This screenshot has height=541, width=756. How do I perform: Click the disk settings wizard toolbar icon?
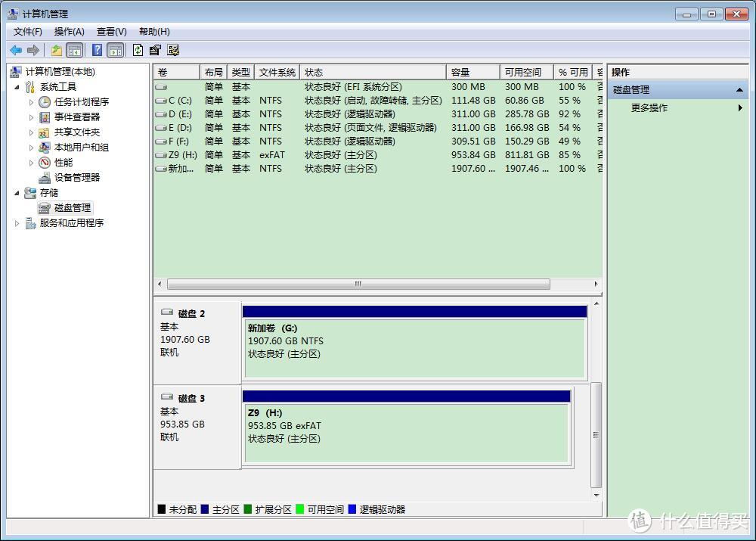tap(173, 50)
